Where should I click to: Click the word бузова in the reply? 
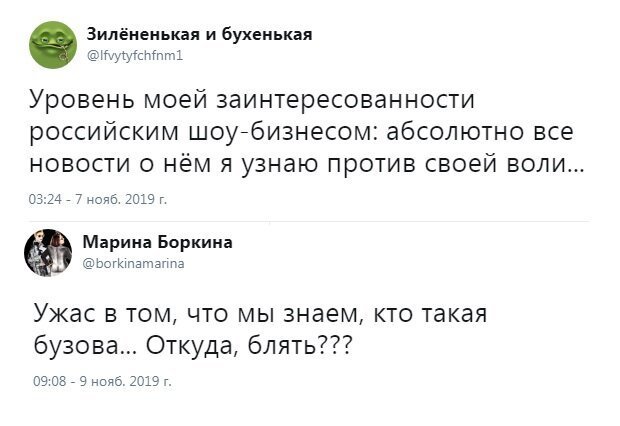pos(78,345)
